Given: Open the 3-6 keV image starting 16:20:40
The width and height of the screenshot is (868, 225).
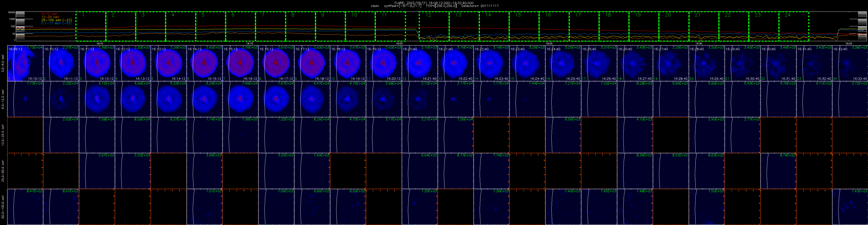Looking at the screenshot, I should tap(420, 63).
